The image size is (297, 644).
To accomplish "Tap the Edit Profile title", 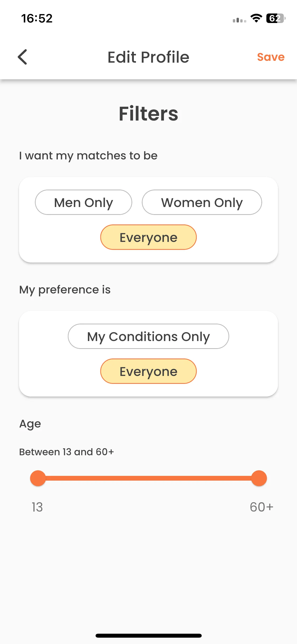I will [x=148, y=57].
